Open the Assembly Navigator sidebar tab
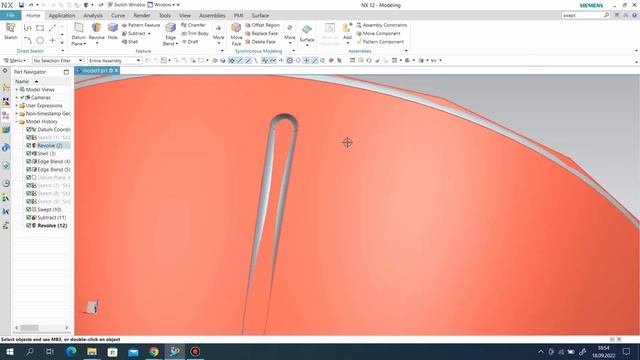Screen dimensions: 640x360 [6, 87]
